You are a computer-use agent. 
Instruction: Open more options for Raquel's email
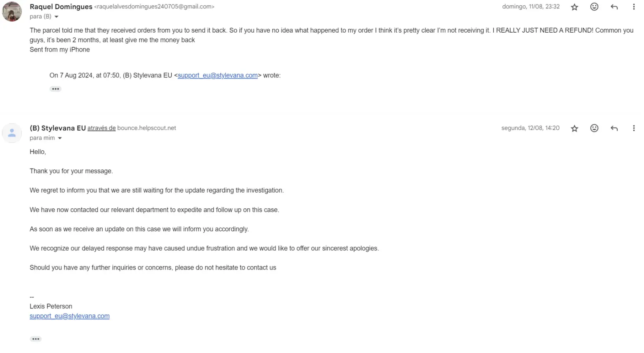pos(634,7)
